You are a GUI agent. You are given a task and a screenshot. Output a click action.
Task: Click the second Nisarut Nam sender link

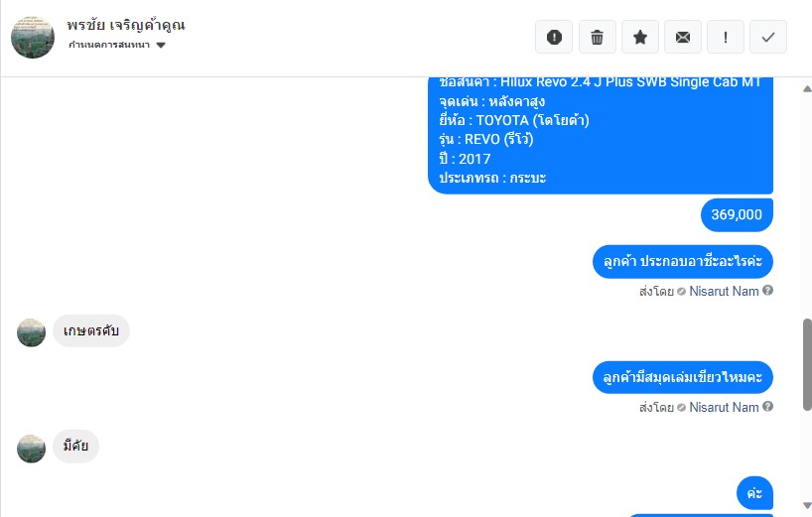tap(724, 407)
